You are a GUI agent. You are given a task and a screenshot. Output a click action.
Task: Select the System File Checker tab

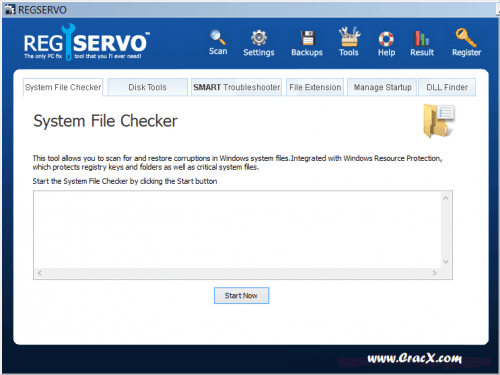pyautogui.click(x=63, y=87)
